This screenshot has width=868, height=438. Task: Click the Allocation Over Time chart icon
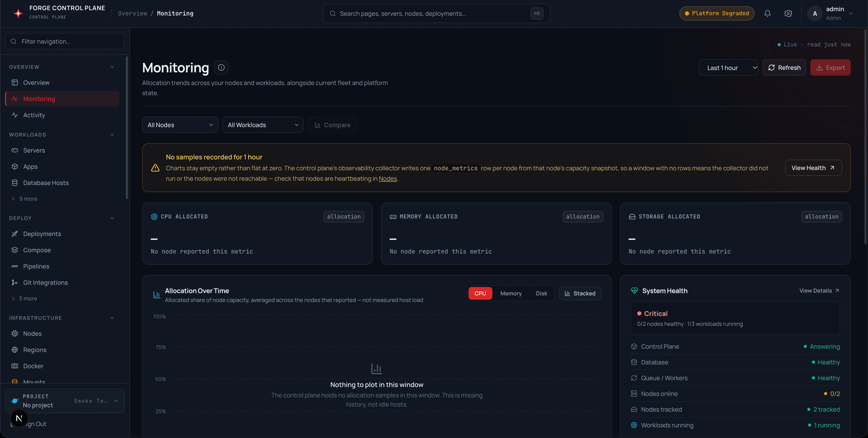(157, 295)
